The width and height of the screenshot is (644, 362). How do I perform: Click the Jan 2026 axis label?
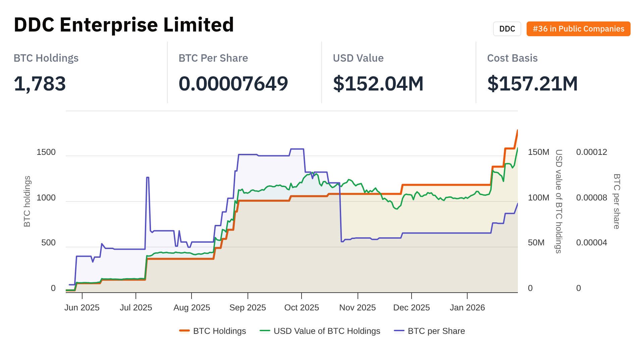467,307
